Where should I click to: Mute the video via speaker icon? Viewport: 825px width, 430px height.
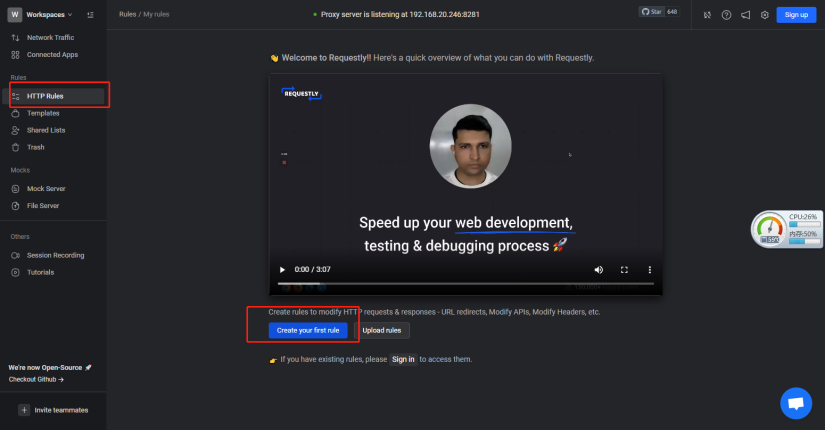pyautogui.click(x=599, y=269)
